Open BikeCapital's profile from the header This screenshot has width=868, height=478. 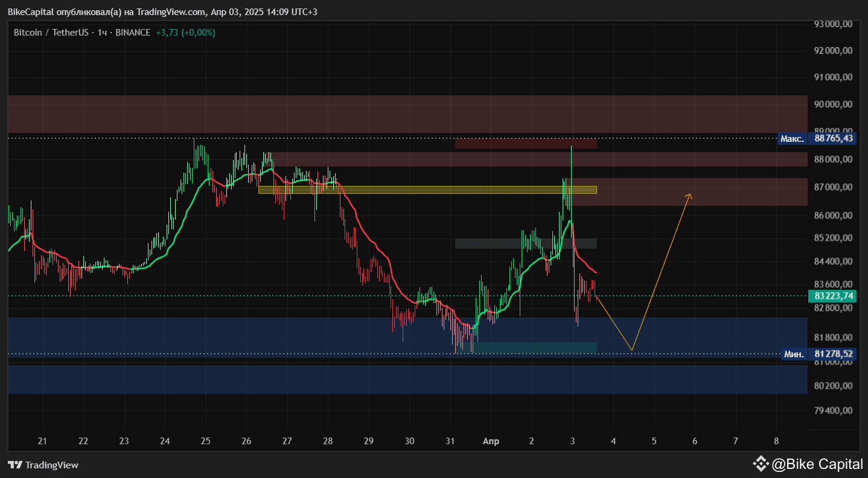pyautogui.click(x=30, y=11)
